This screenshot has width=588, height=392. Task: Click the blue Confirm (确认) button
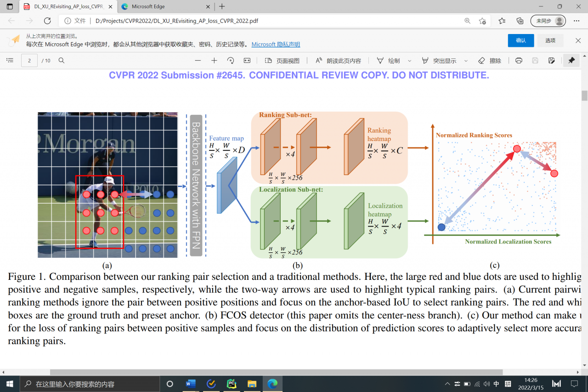point(520,40)
